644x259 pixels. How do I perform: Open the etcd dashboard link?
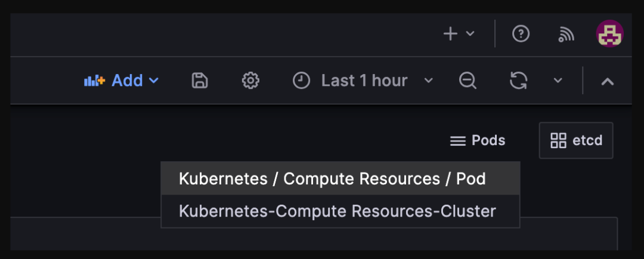pyautogui.click(x=587, y=141)
